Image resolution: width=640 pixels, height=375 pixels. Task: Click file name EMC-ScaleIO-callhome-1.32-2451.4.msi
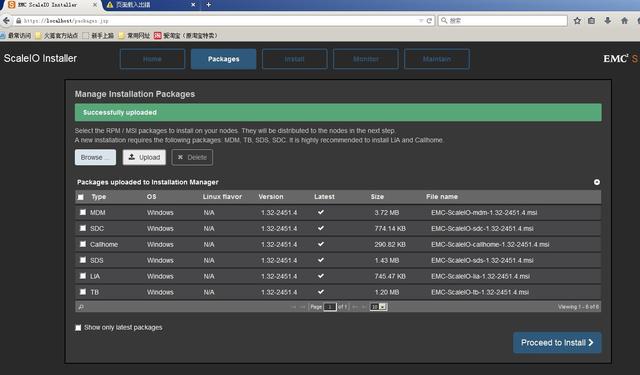coord(490,244)
